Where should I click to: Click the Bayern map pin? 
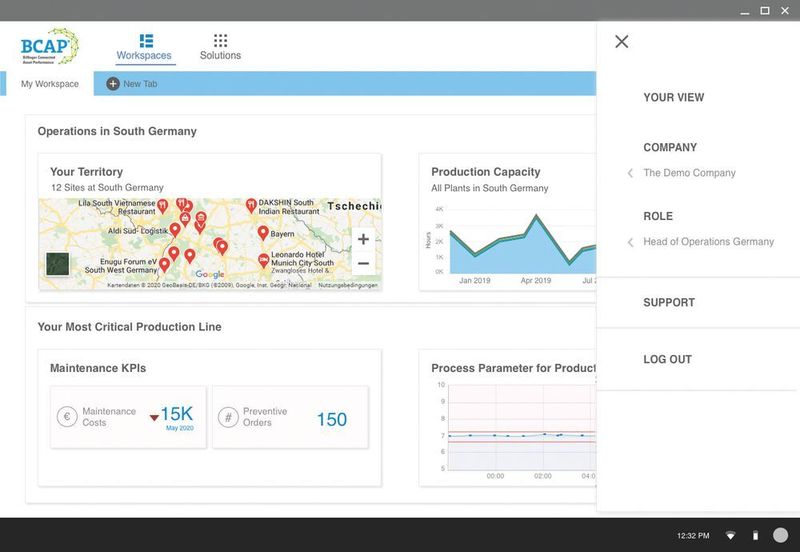(x=263, y=233)
